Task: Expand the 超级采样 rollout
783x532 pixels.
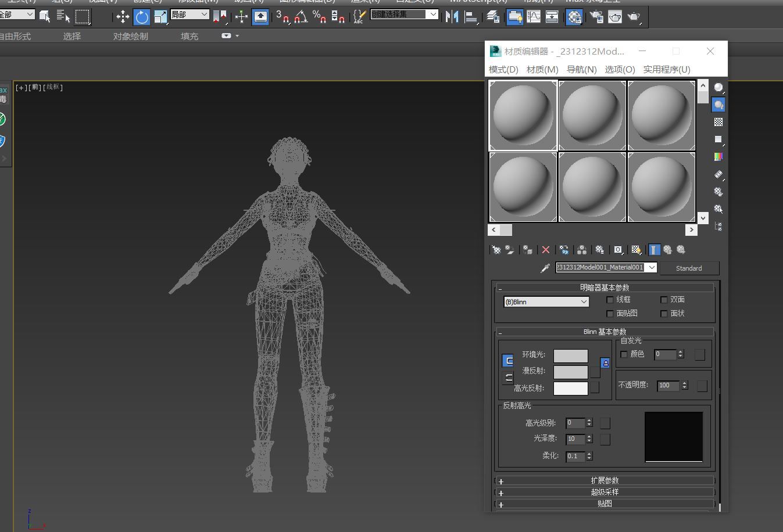Action: (x=605, y=493)
